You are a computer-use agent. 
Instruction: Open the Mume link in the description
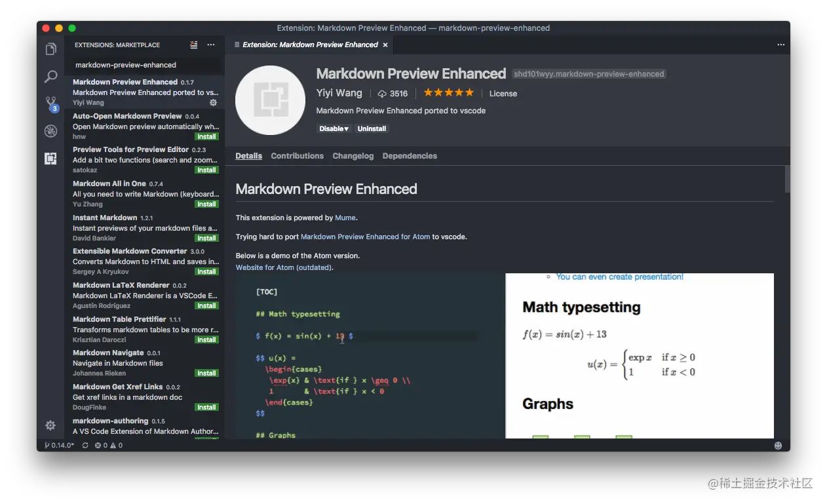(x=345, y=217)
